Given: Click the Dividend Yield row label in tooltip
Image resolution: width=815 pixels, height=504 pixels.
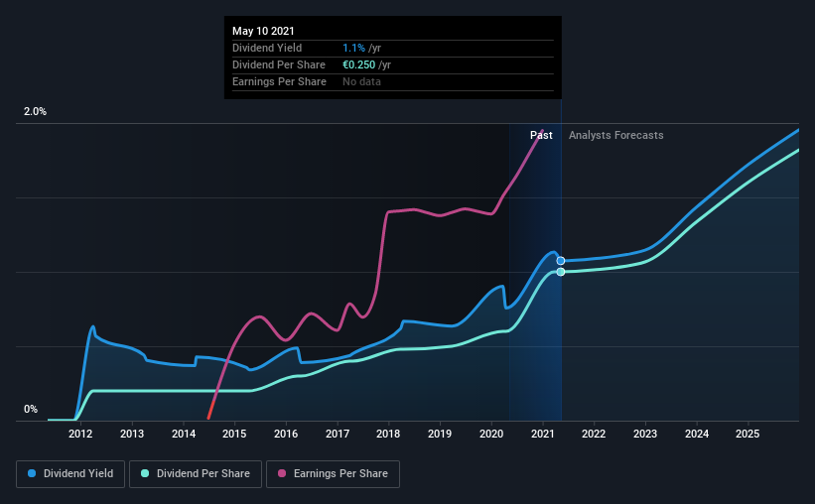Looking at the screenshot, I should 267,48.
